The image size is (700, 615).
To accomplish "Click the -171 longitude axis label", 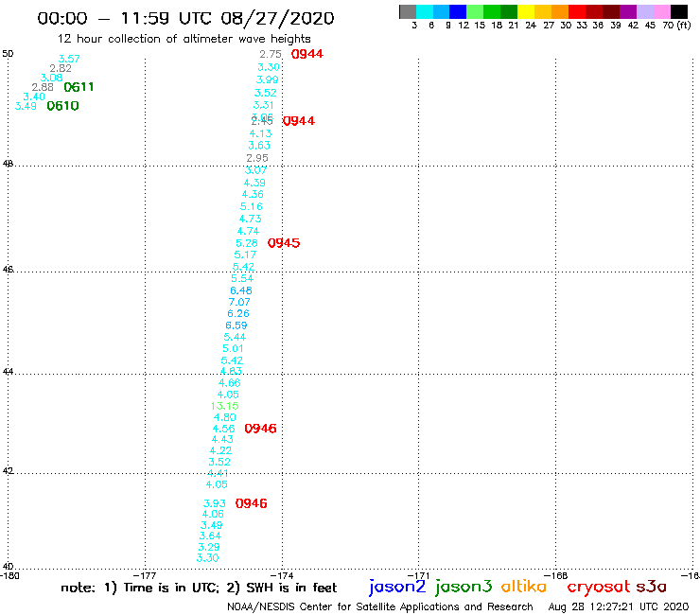I will click(x=419, y=575).
